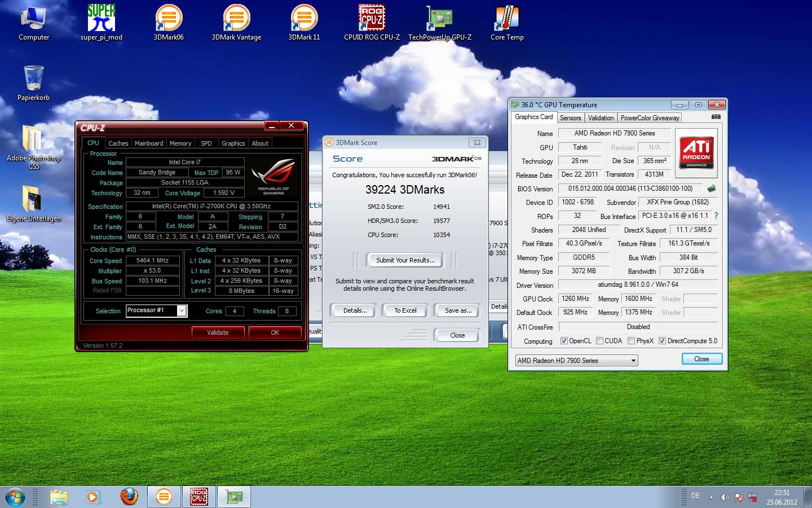Toggle the OpenCL checkbox in GPU-Z

[x=564, y=341]
